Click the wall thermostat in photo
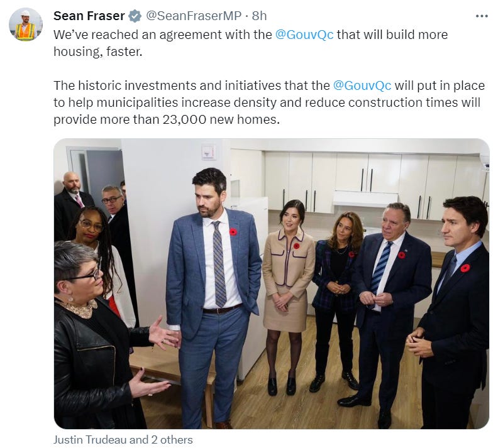The image size is (503, 448). (x=209, y=151)
